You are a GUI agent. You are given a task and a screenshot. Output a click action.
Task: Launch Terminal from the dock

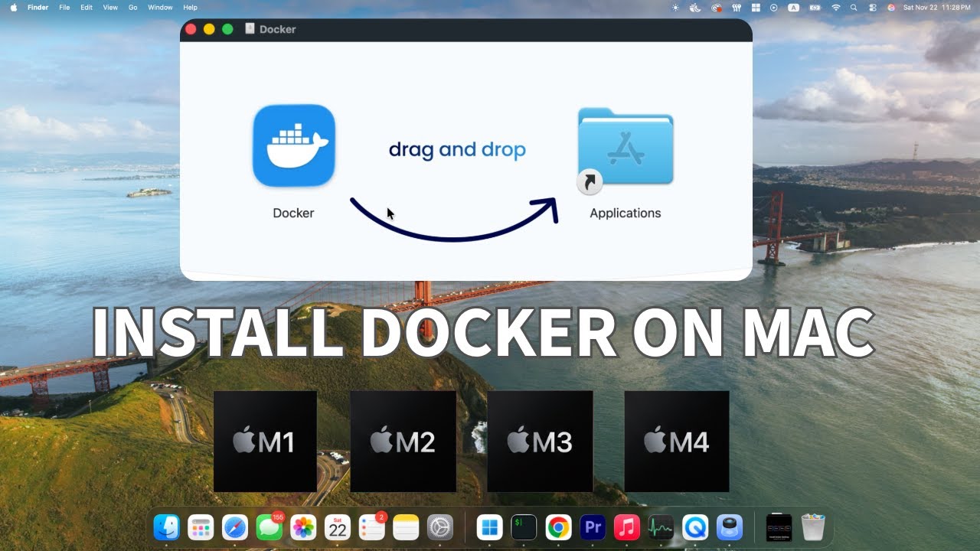click(x=524, y=527)
